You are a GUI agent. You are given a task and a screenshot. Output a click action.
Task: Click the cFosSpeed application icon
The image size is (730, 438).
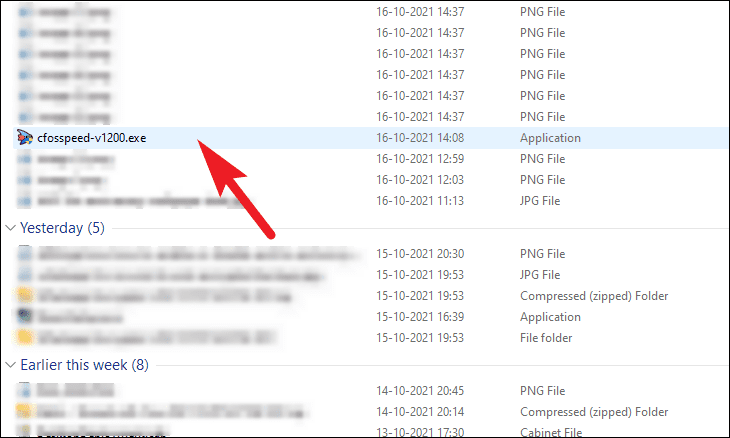click(25, 138)
